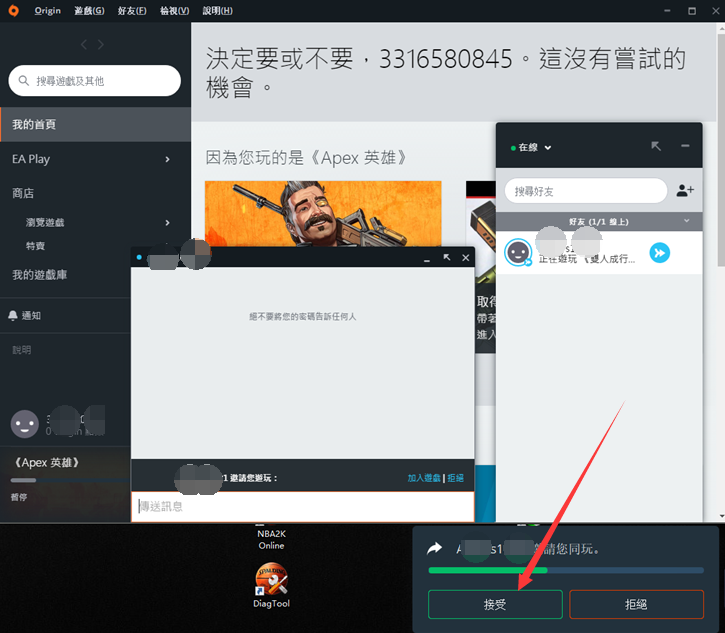The image size is (725, 633).
Task: Open the 說明(H) menu
Action: pos(217,10)
